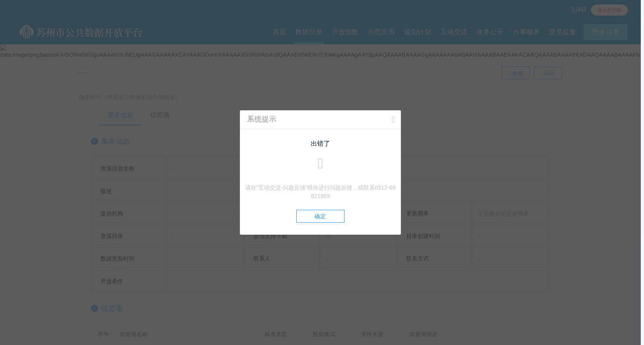Open 规划计划 from the navigation bar
This screenshot has width=644, height=345.
point(417,32)
